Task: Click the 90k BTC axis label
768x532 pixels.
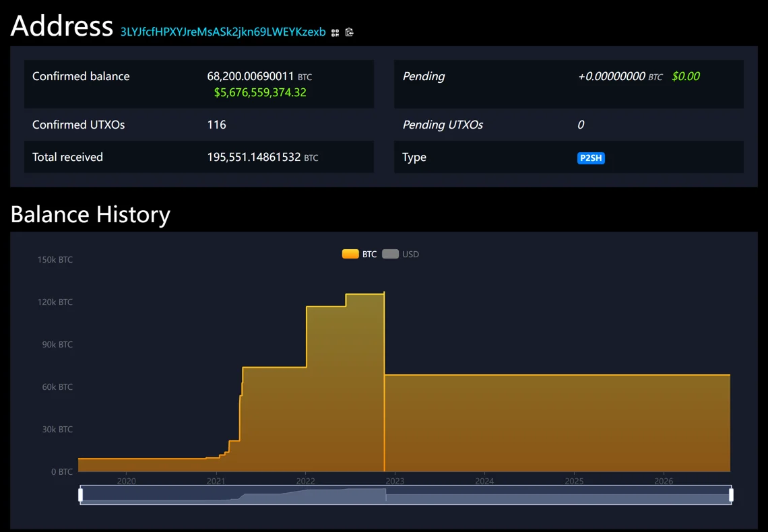Action: 57,345
